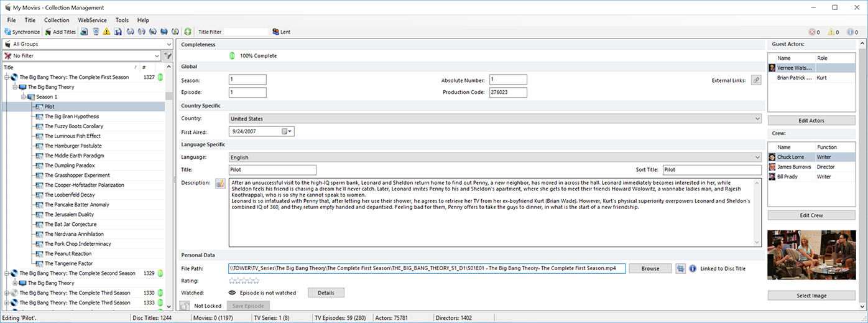
Task: Select Bill Prady in the Crew list
Action: click(810, 177)
